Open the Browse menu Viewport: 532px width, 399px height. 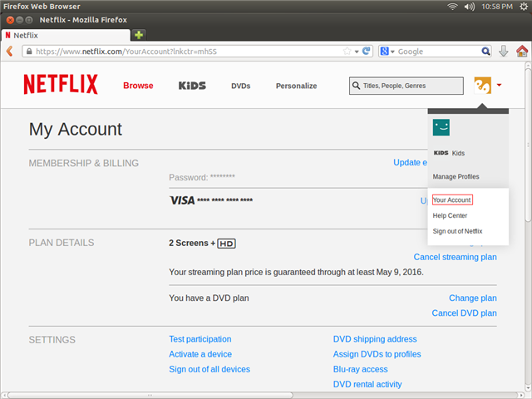(138, 86)
